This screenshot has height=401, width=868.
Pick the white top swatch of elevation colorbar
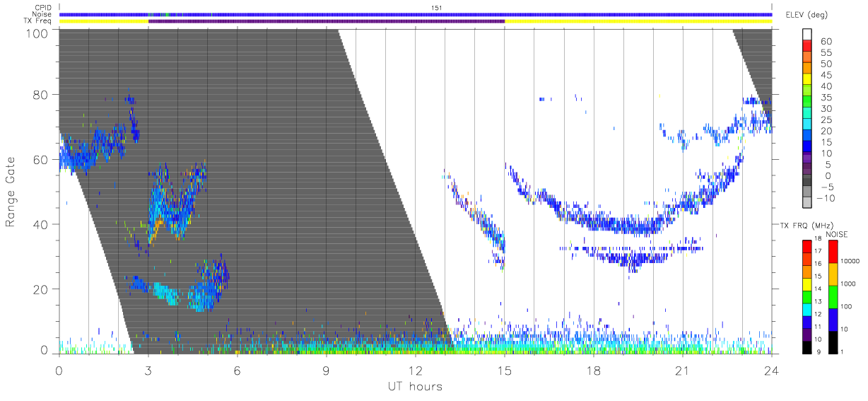pos(807,34)
